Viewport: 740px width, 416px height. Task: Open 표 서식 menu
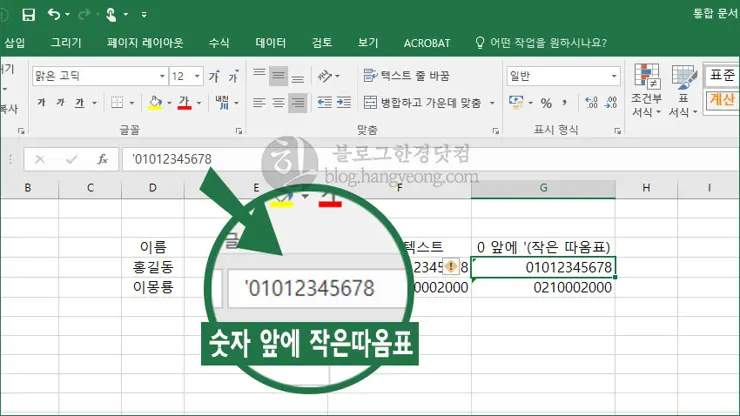pos(683,91)
